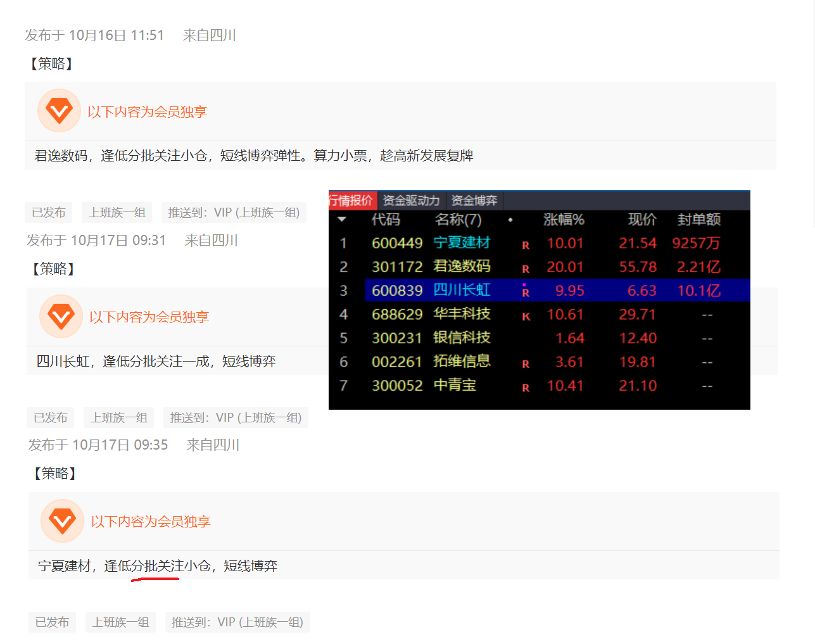Select the 以下内容为会员独享 link above 君逸数码 strategy

pos(147,112)
